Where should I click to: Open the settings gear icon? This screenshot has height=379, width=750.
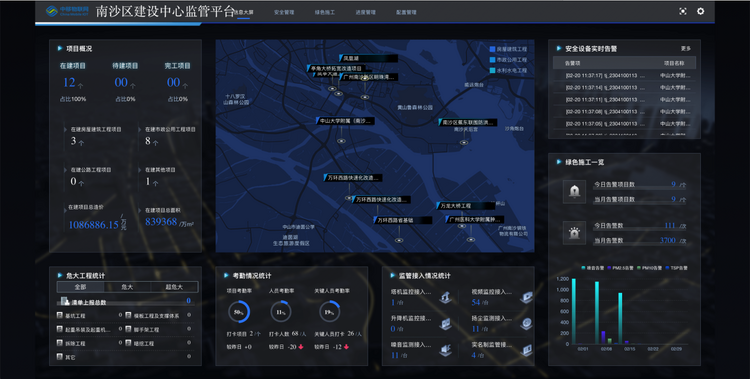(x=700, y=11)
